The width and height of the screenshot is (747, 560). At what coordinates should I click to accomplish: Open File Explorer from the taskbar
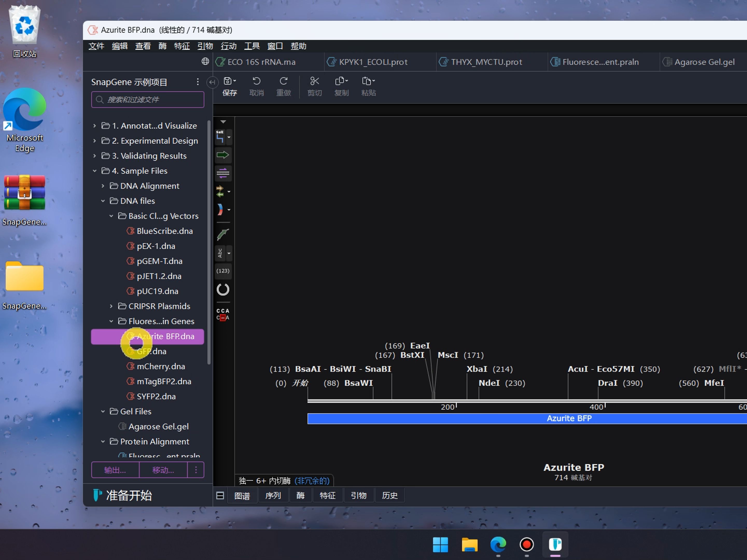click(469, 544)
